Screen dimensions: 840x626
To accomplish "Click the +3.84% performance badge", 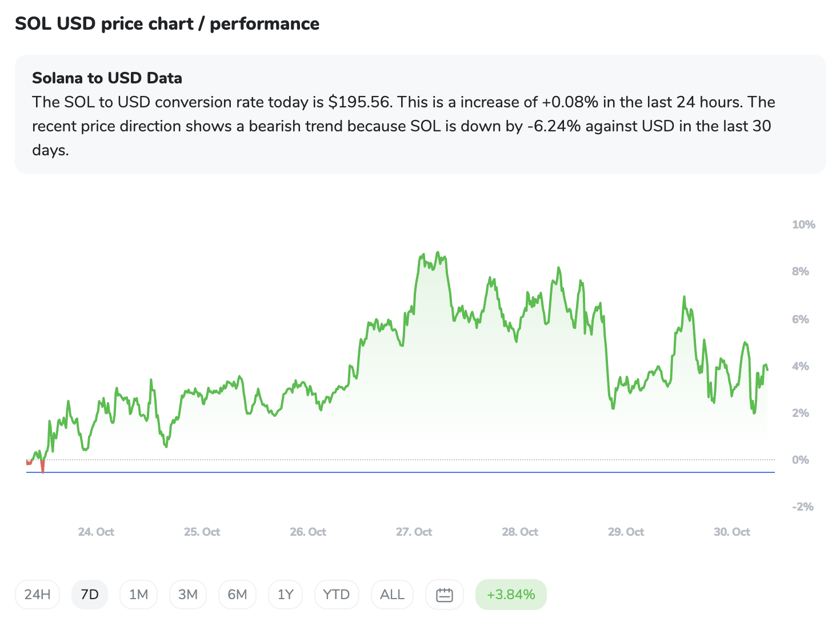I will tap(511, 595).
